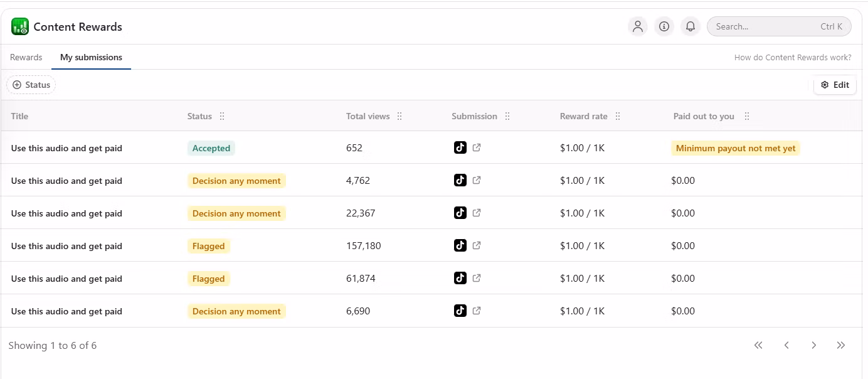Click the Search input field
Viewport: 868px width, 379px height.
click(x=765, y=26)
